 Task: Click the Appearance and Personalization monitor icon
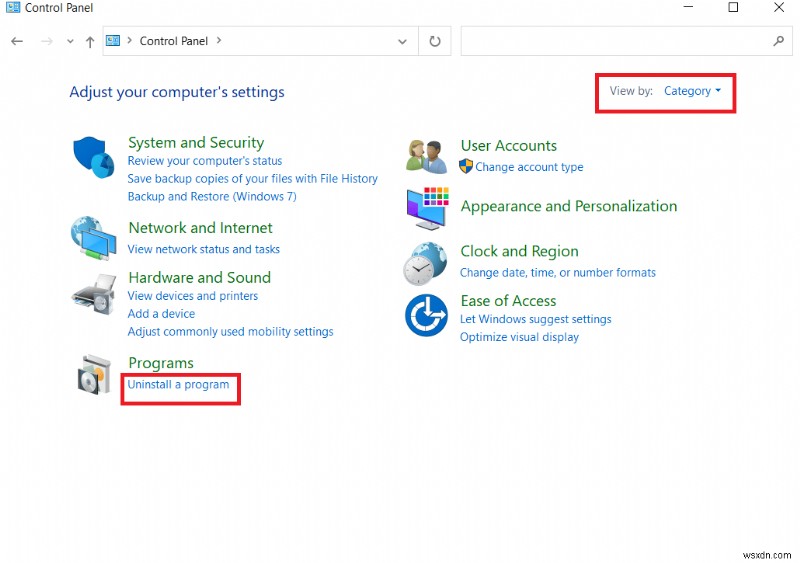click(427, 208)
